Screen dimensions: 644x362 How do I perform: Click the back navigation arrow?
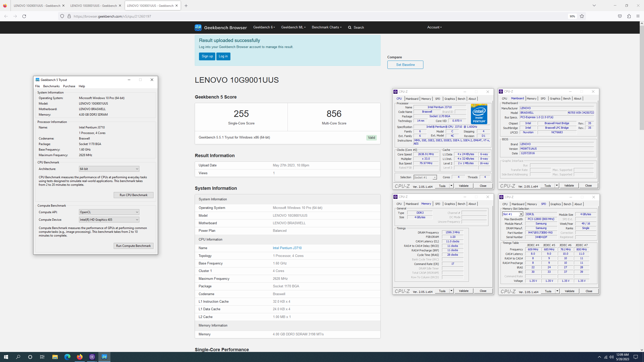tap(6, 16)
